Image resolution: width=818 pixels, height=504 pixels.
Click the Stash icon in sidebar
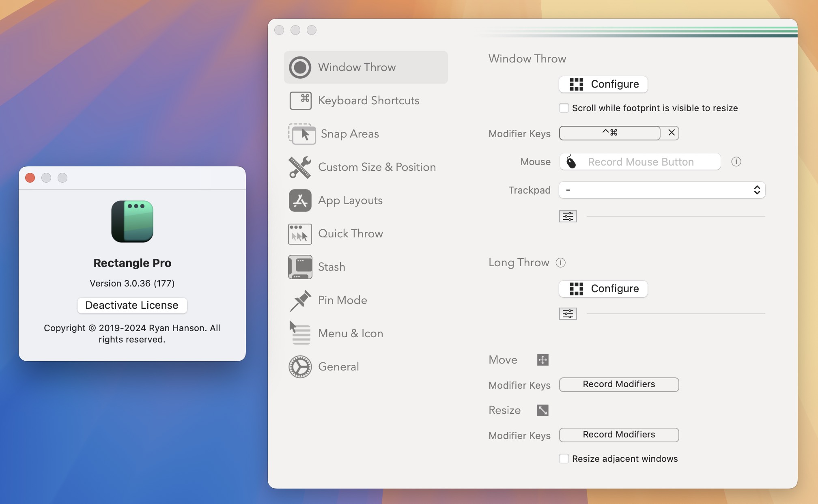coord(300,267)
